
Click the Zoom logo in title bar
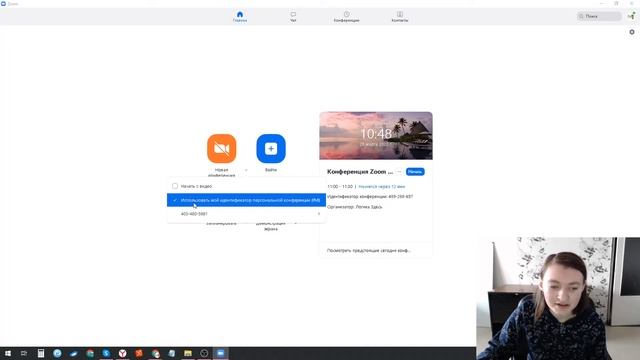coord(3,4)
